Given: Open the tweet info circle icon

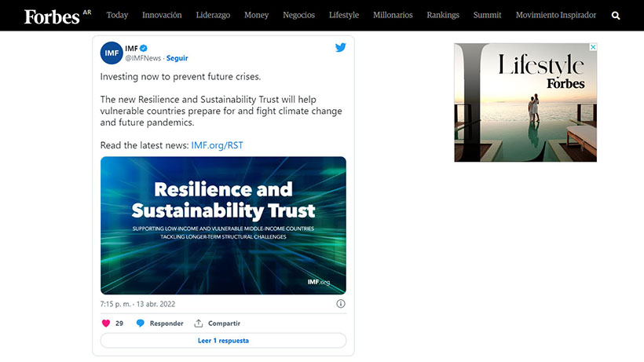Looking at the screenshot, I should coord(341,304).
